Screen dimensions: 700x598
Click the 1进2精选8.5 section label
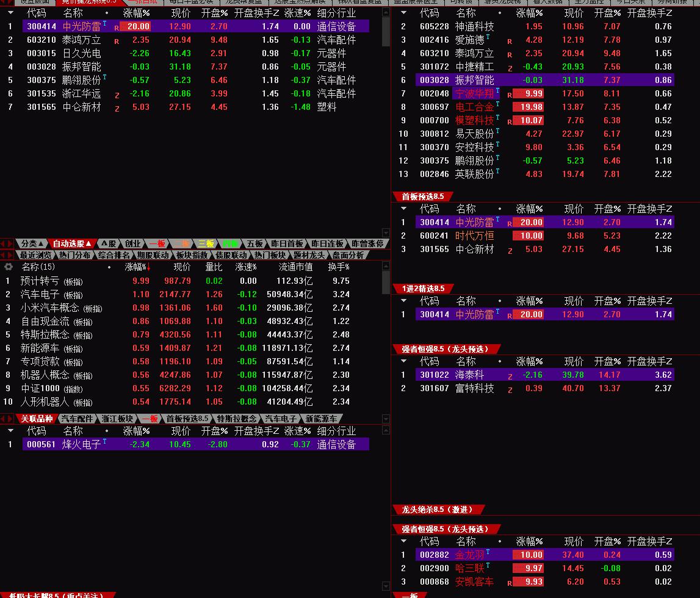pos(423,289)
